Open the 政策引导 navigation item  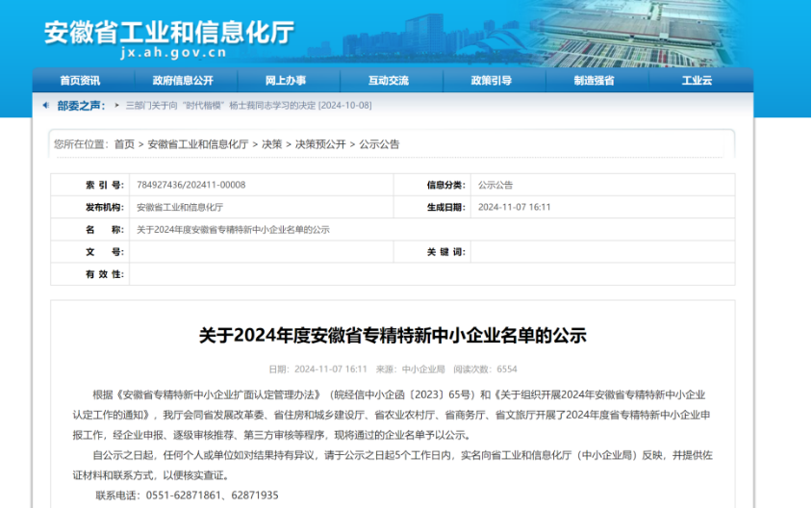coord(491,81)
